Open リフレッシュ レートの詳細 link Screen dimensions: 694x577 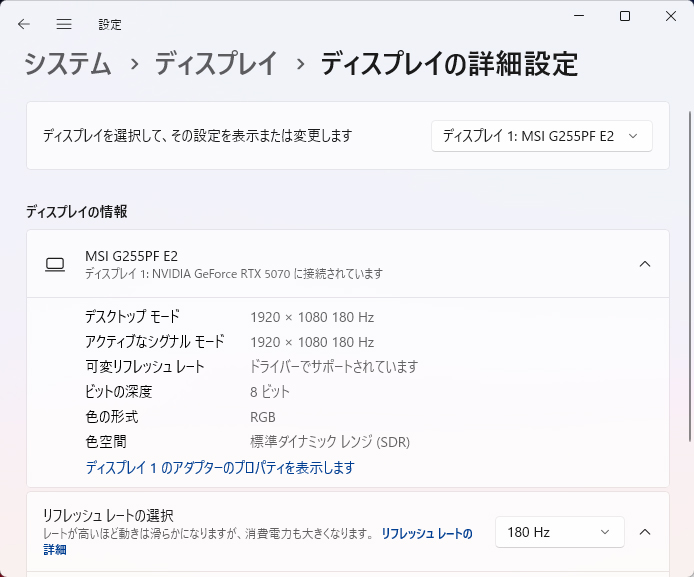click(427, 534)
